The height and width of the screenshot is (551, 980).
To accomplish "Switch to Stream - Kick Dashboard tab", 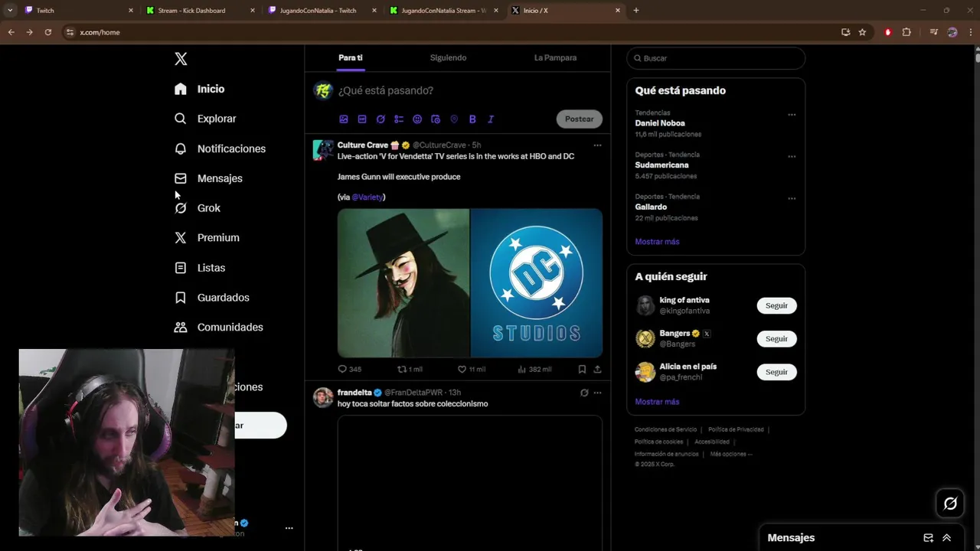I will click(199, 11).
